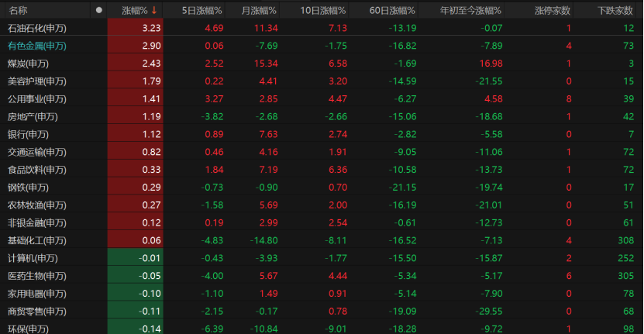This screenshot has width=644, height=334.
Task: Open 医药生物(申万) sector row
Action: coord(322,276)
